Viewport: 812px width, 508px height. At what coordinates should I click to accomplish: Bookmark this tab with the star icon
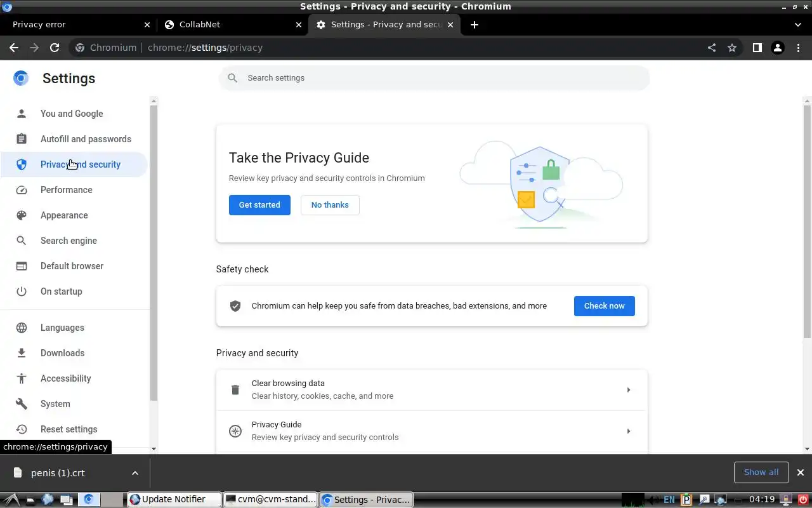(732, 48)
